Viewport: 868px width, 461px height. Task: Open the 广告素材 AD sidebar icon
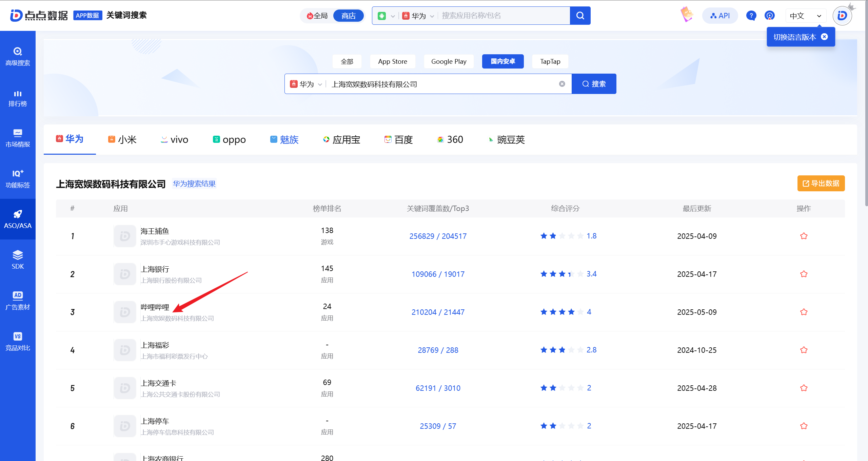[18, 295]
